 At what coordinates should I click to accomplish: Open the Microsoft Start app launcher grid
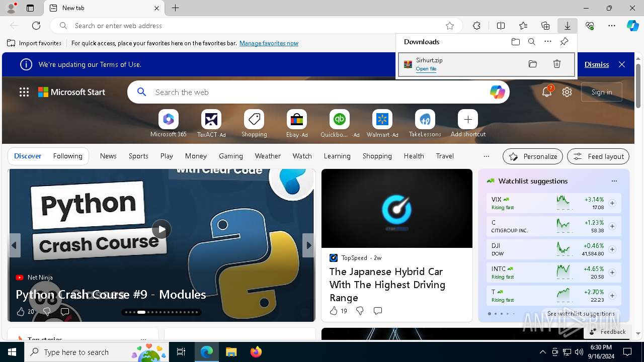tap(24, 92)
